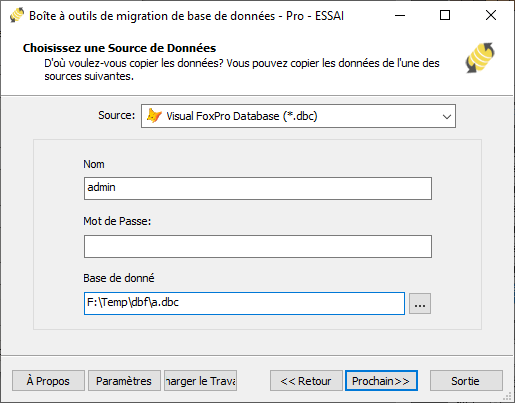Click the Choisissez une Source de Données heading
Image resolution: width=515 pixels, height=403 pixels.
[119, 48]
